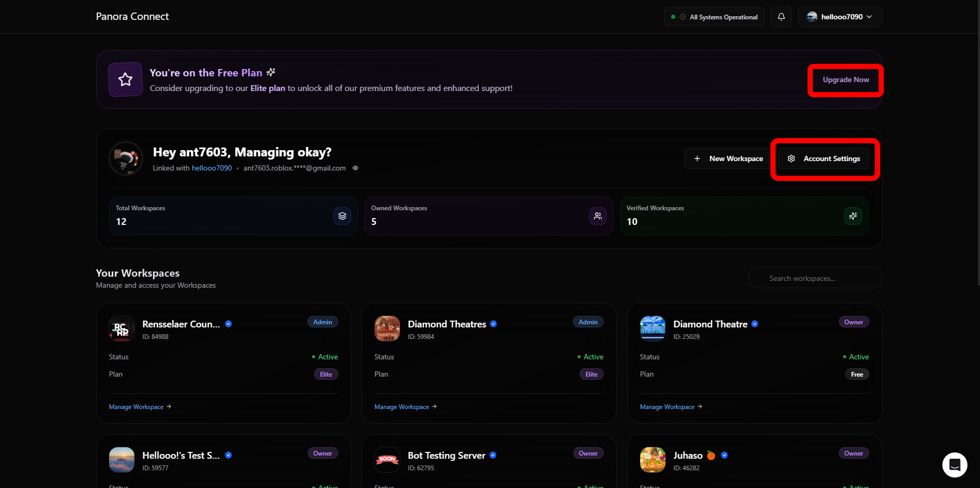Open the Intercom chat bubble

(x=955, y=464)
